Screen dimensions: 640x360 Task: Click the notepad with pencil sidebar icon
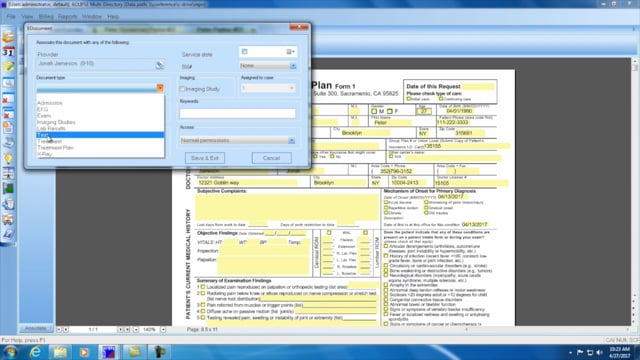[x=8, y=67]
